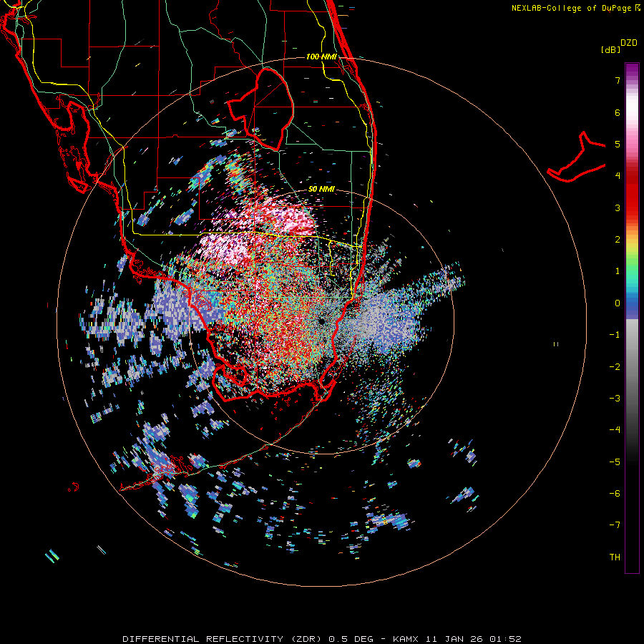Click the red Lake Okeechobee outline

[x=260, y=109]
